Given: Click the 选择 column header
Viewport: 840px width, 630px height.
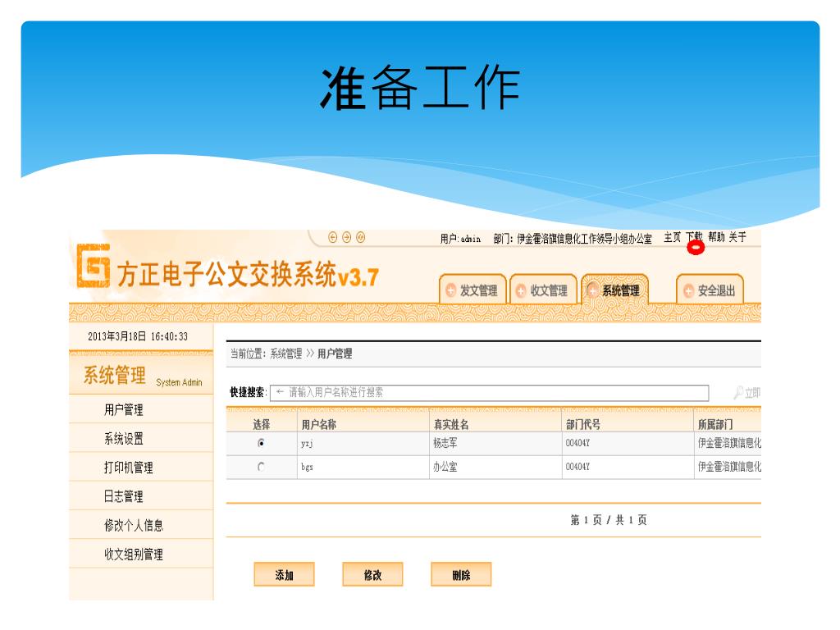Looking at the screenshot, I should 262,424.
